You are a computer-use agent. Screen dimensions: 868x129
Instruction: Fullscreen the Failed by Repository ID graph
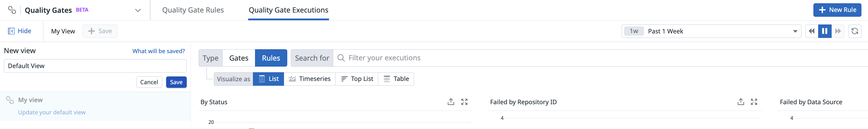point(754,102)
